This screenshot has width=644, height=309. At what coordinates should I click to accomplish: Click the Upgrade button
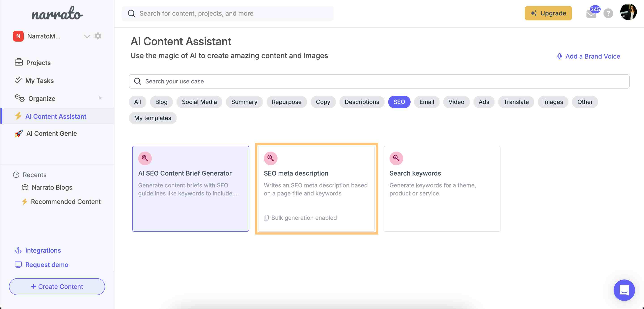548,13
